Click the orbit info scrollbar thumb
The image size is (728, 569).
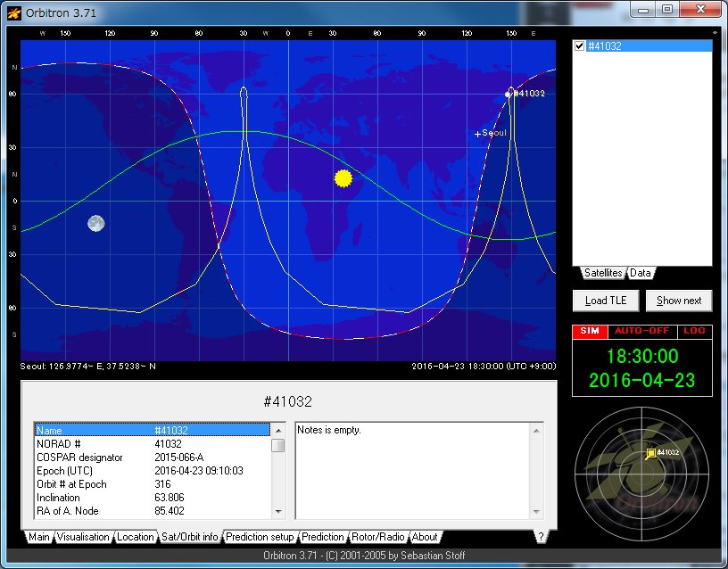click(278, 446)
